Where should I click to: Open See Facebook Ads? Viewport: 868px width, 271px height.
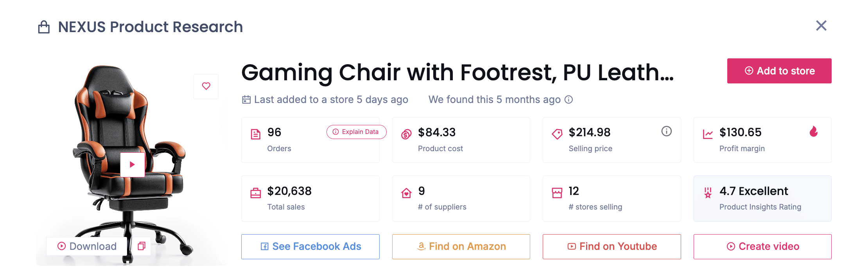(310, 246)
